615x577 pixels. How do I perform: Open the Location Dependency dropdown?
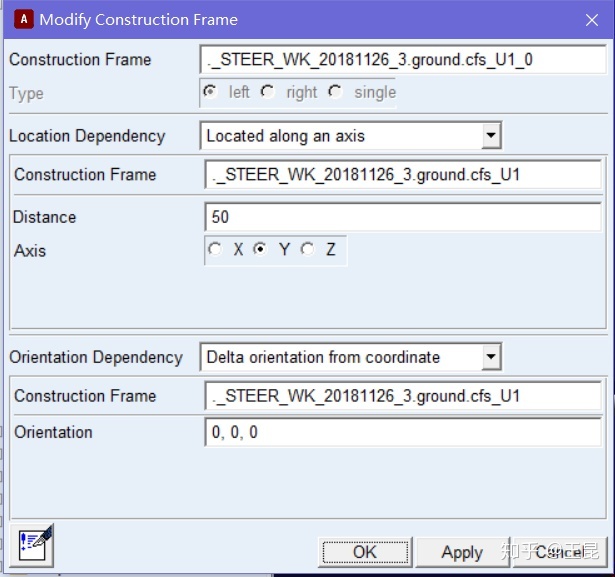[490, 136]
